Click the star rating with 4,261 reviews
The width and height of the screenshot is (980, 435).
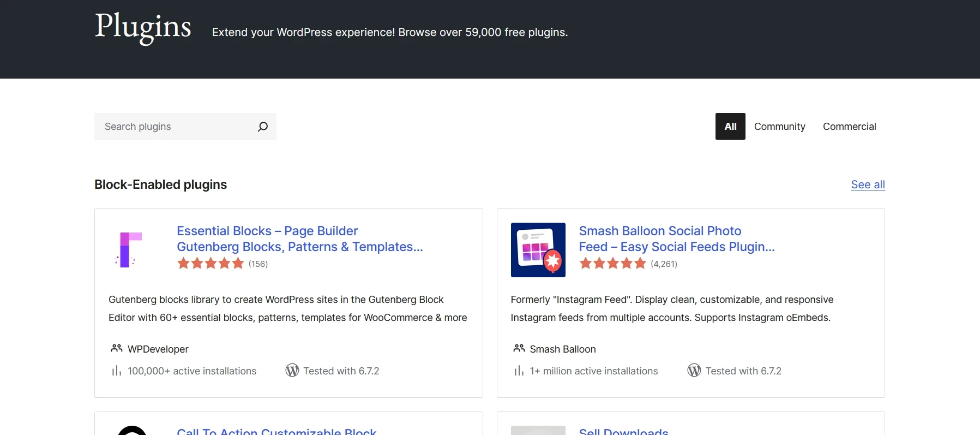coord(612,264)
